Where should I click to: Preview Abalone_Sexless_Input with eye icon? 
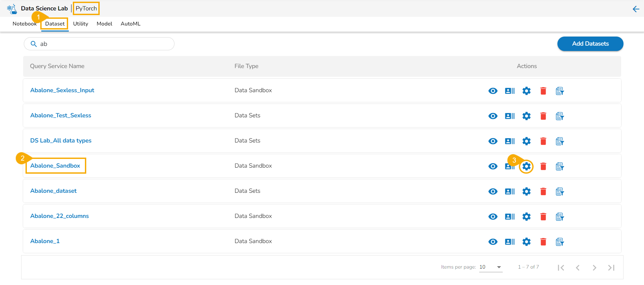pyautogui.click(x=493, y=91)
